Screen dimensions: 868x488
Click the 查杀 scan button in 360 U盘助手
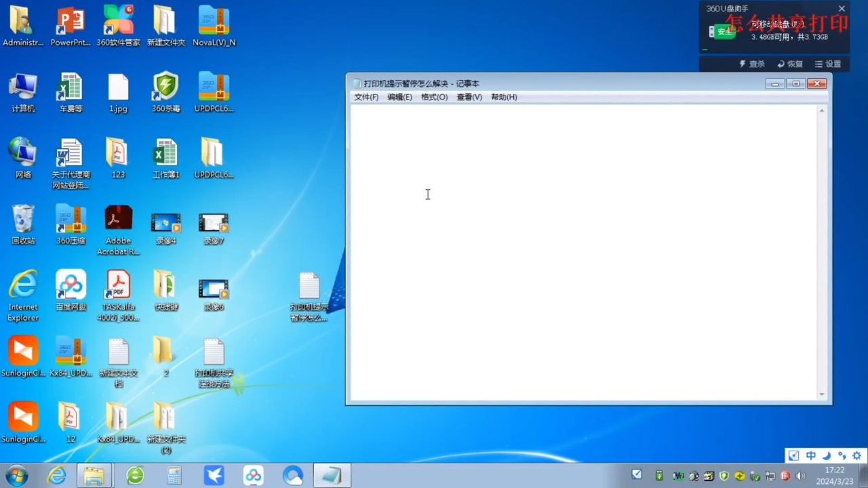(753, 64)
